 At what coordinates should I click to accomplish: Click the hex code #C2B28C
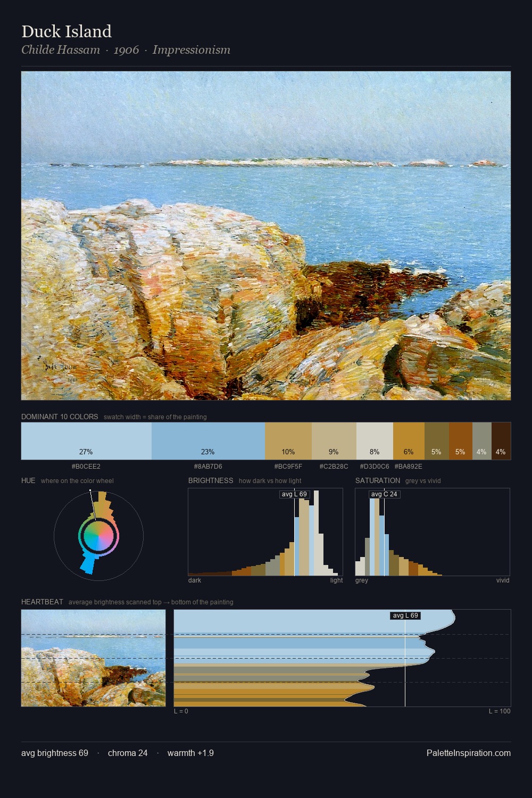pos(334,467)
